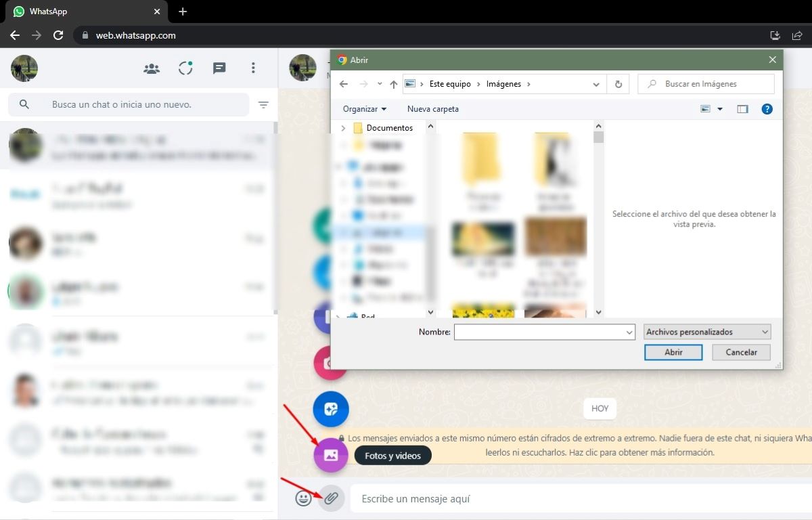
Task: Click the file list scroll down arrow
Action: (598, 312)
